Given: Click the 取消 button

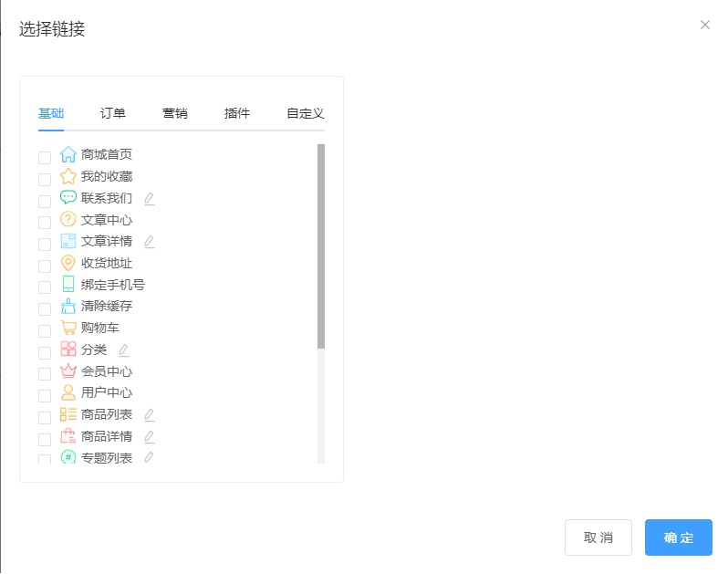Looking at the screenshot, I should [598, 537].
